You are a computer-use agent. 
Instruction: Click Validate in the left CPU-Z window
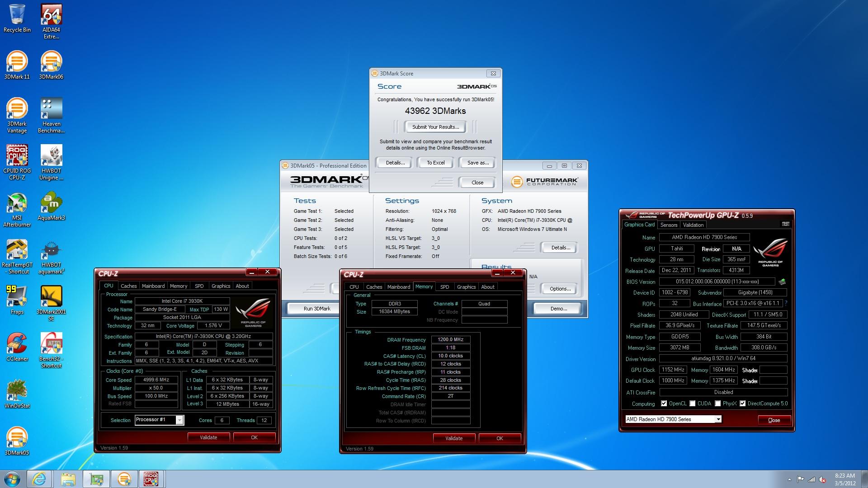(208, 437)
